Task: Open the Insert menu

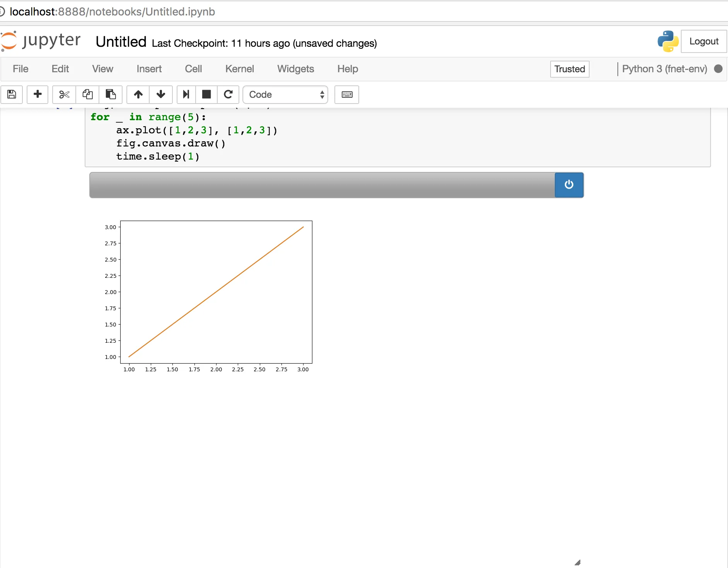Action: tap(149, 69)
